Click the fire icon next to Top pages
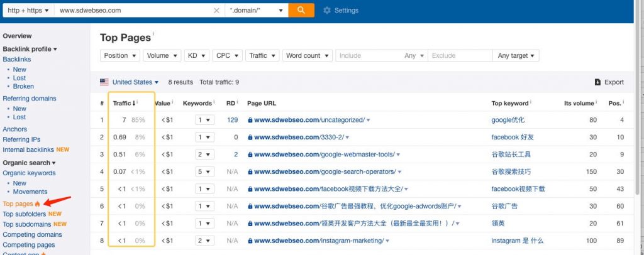Image resolution: width=644 pixels, height=255 pixels. click(x=37, y=203)
